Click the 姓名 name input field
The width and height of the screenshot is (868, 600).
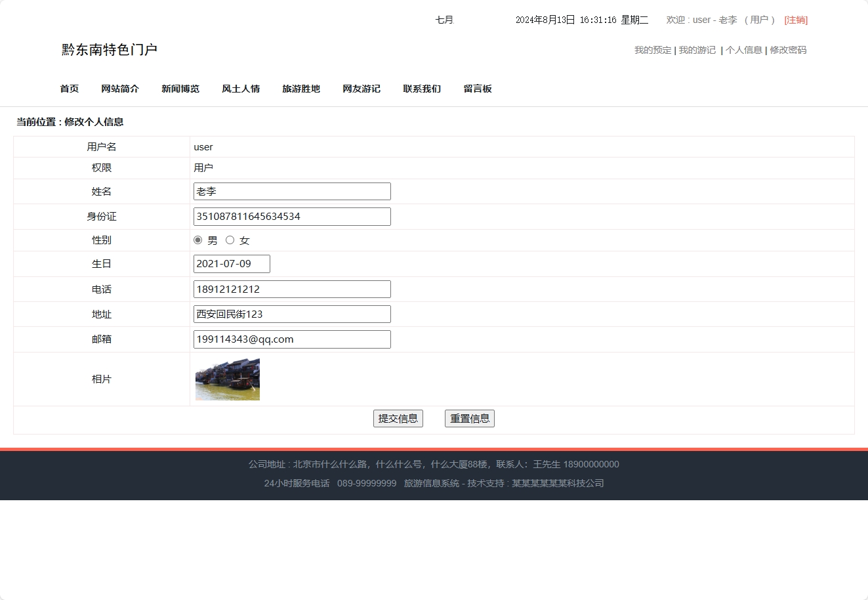click(291, 191)
